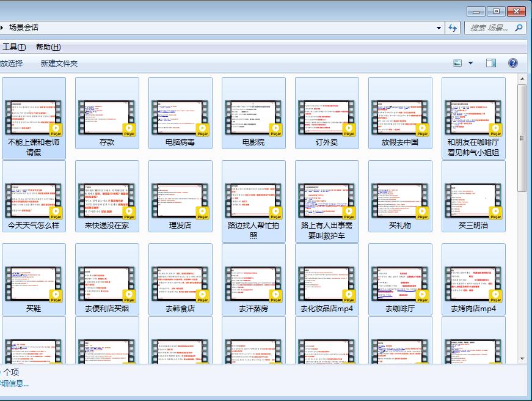Select the 去化妆品店mp4 video icon
Screen dimensions: 532x401
pyautogui.click(x=327, y=284)
